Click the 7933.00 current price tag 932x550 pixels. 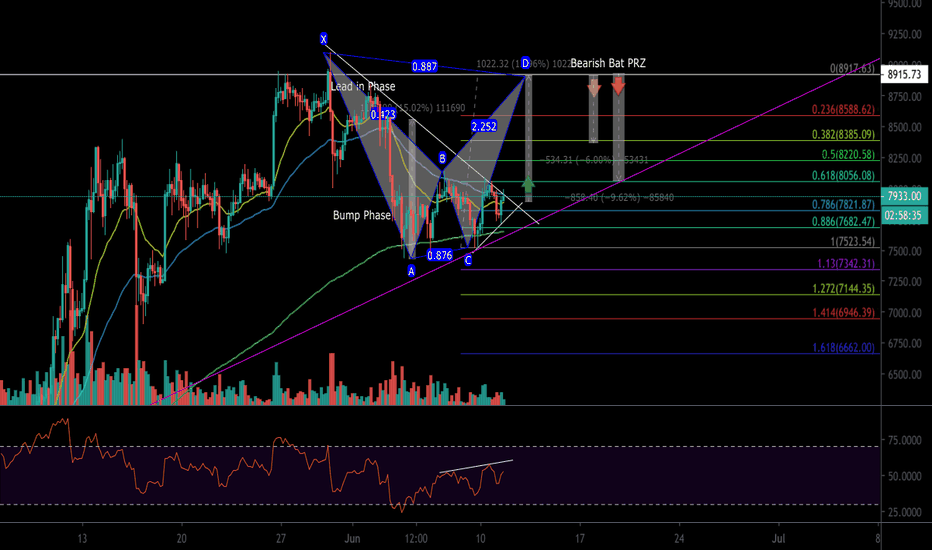(904, 196)
